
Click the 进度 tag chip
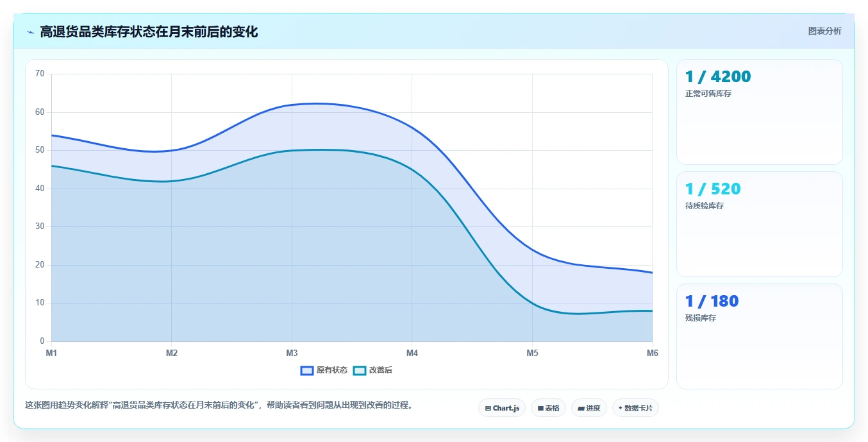click(588, 408)
